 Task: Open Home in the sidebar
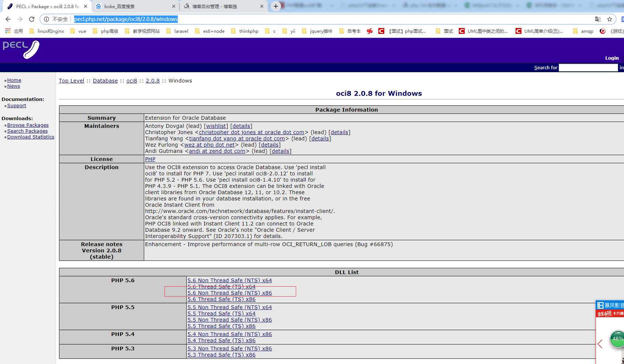[x=14, y=80]
